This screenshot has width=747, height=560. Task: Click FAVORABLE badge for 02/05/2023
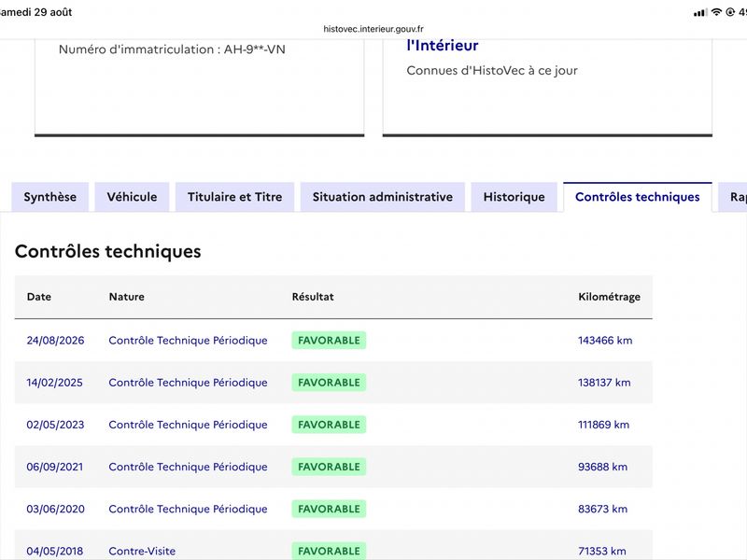(x=329, y=425)
